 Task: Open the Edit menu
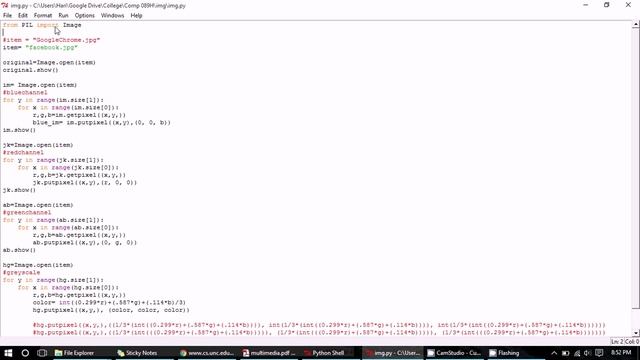pyautogui.click(x=23, y=16)
